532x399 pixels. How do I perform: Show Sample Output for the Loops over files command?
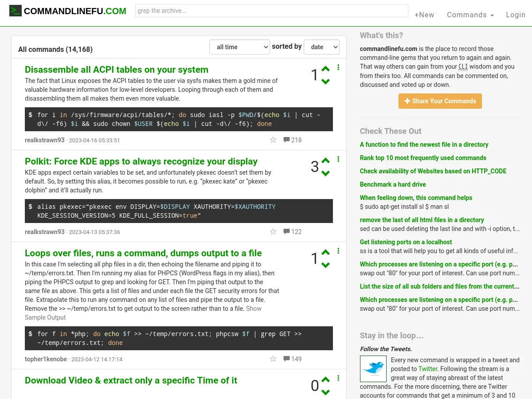(x=254, y=309)
